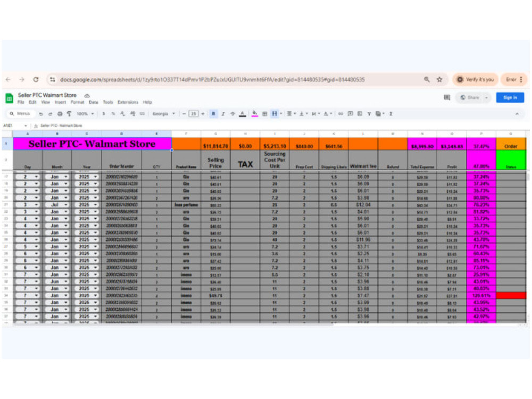This screenshot has width=532, height=399.
Task: Undo the last action
Action: [x=41, y=114]
